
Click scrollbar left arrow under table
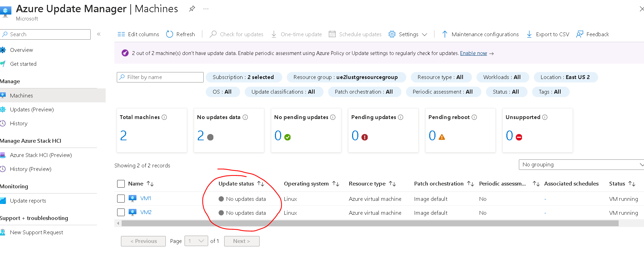point(118,223)
